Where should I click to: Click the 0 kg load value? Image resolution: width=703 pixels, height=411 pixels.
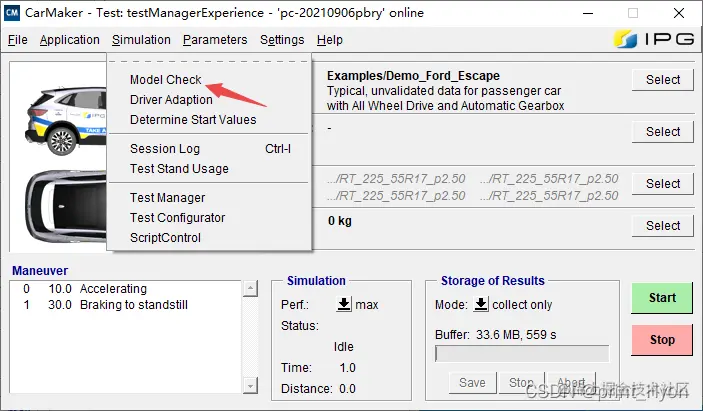pos(339,221)
